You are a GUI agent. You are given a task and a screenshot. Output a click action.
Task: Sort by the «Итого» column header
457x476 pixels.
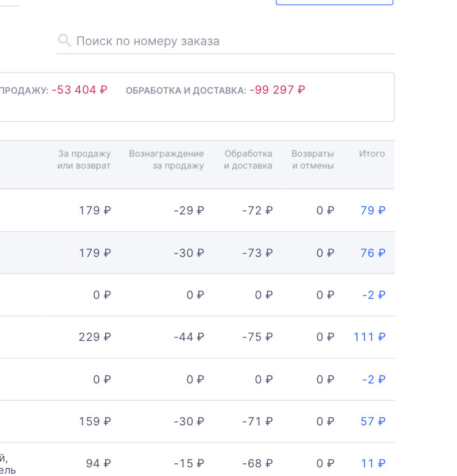pyautogui.click(x=372, y=153)
